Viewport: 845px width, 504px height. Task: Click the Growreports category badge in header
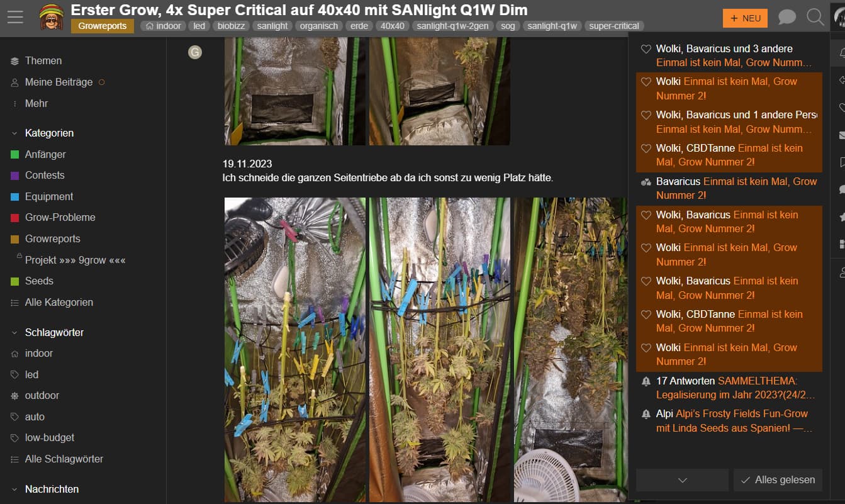[102, 26]
